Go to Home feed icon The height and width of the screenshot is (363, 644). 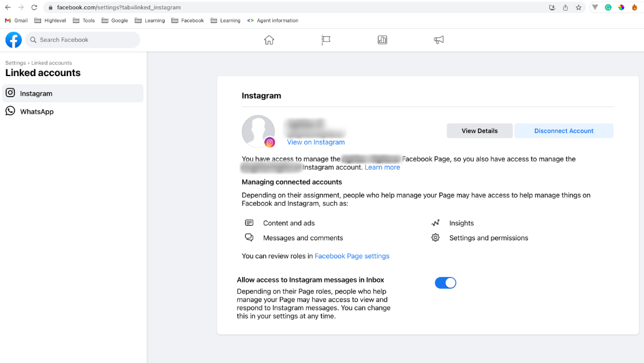point(269,40)
